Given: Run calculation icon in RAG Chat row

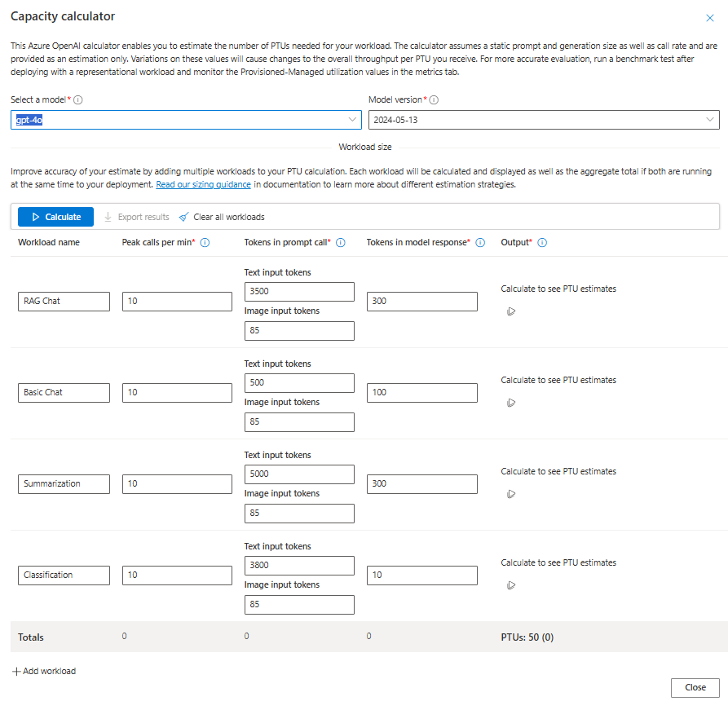Looking at the screenshot, I should point(511,311).
